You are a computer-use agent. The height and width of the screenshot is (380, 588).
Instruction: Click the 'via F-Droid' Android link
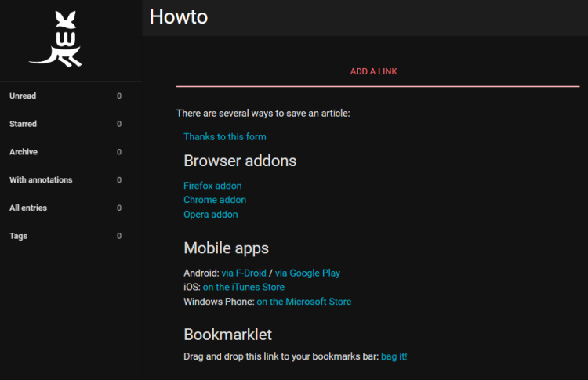(244, 273)
